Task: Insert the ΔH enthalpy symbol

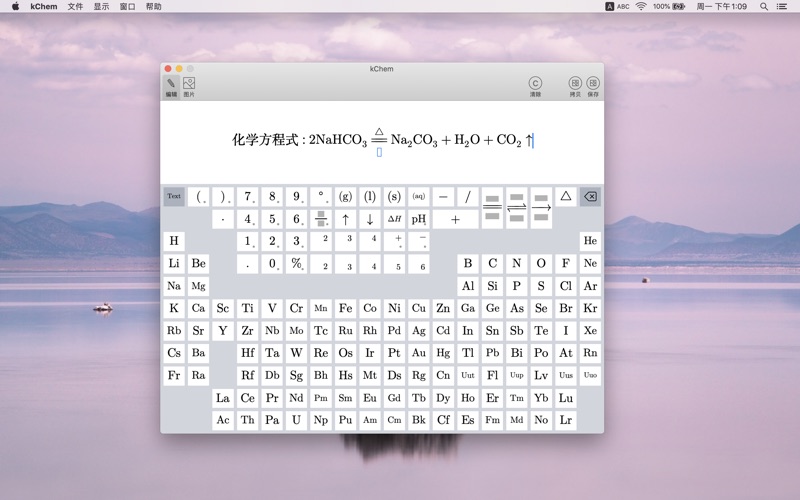Action: click(x=394, y=219)
